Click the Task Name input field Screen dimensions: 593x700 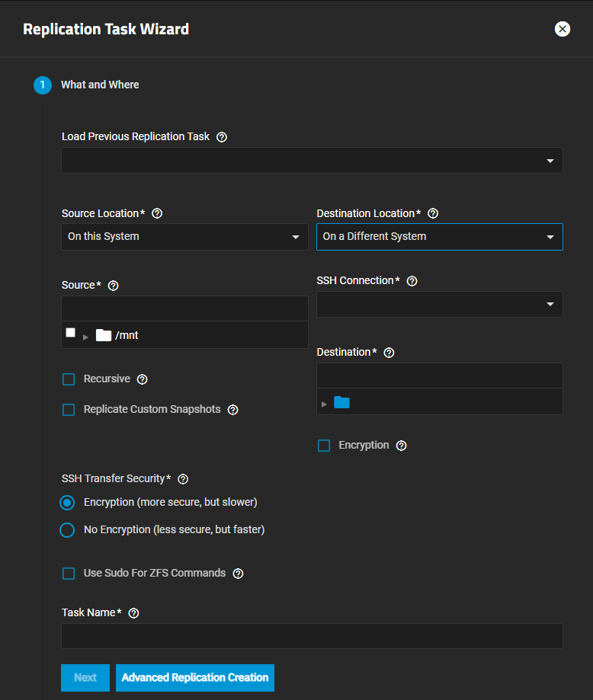(x=312, y=636)
